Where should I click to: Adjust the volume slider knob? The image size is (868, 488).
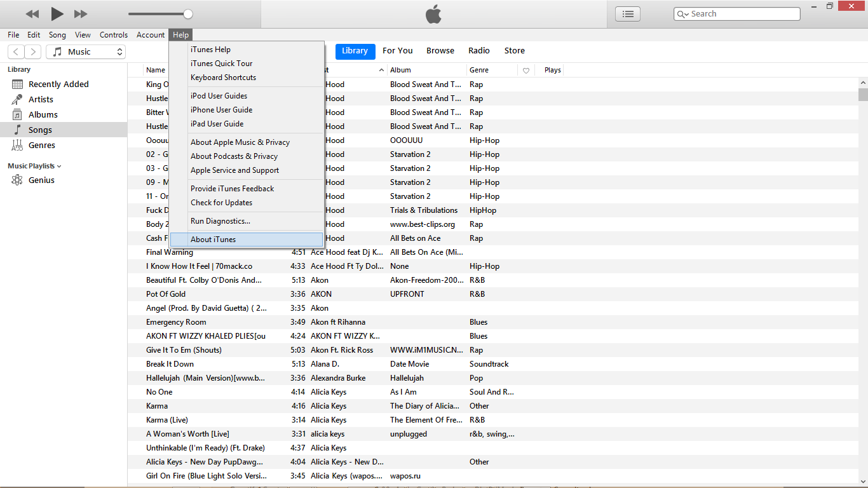(x=187, y=14)
